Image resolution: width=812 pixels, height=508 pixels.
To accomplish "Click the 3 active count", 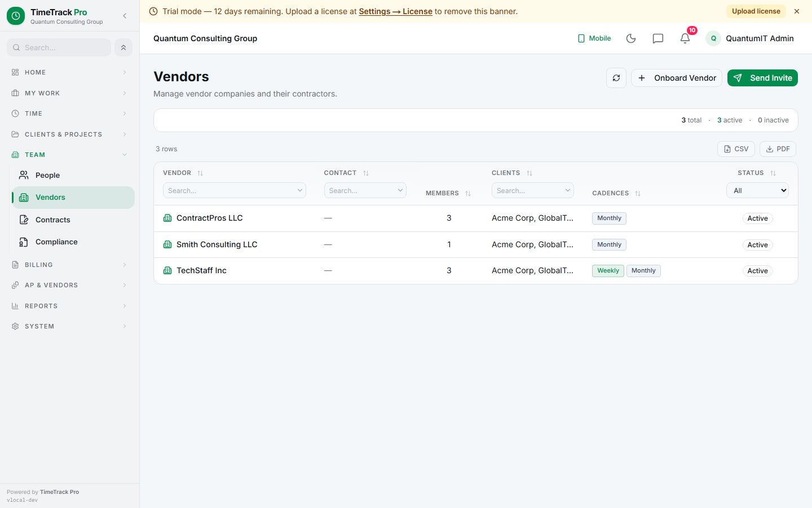I will coord(730,120).
